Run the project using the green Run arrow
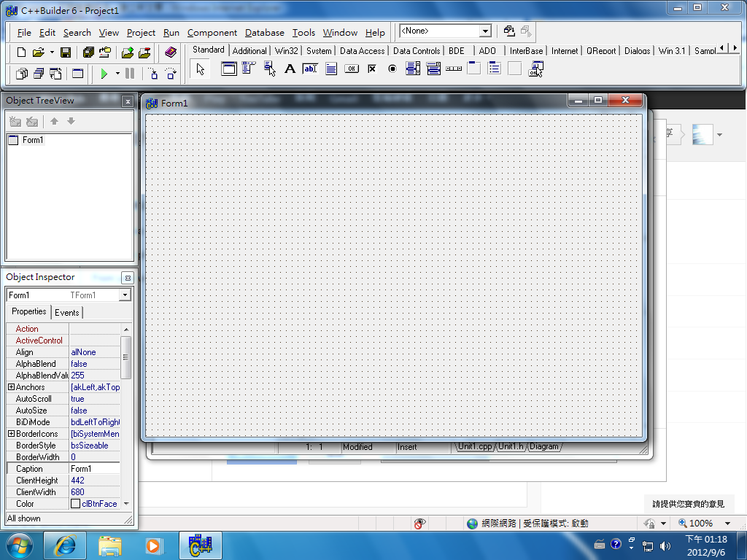The width and height of the screenshot is (747, 560). pos(104,73)
